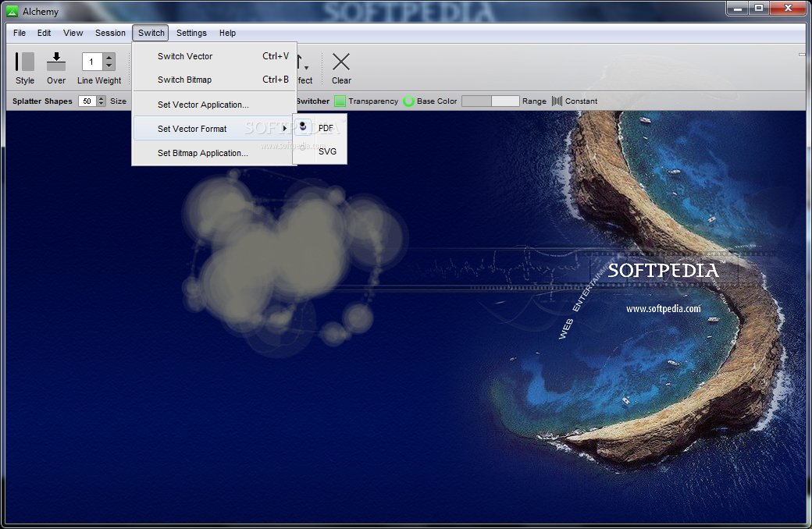Viewport: 812px width, 529px height.
Task: Open the Help menu
Action: [x=227, y=33]
